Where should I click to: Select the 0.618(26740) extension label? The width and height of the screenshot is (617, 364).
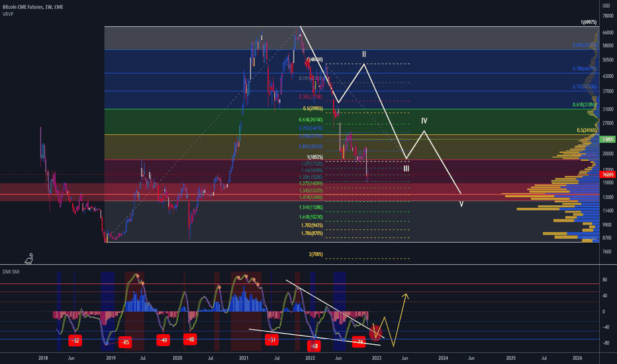click(310, 120)
